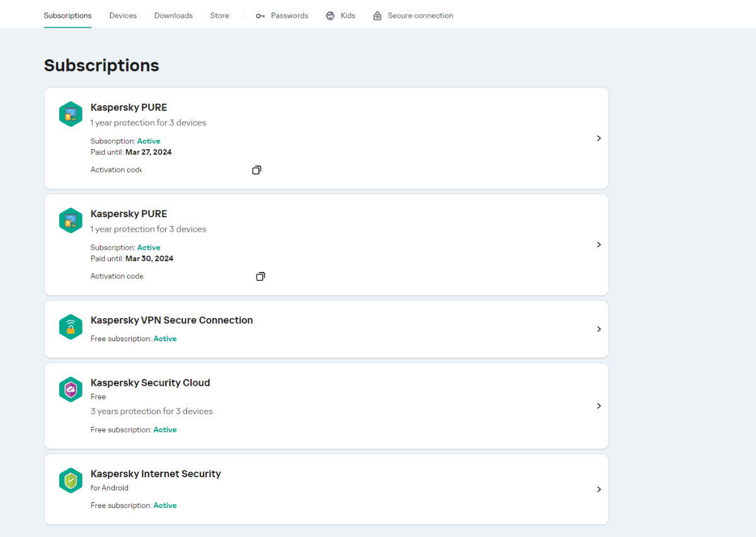Open the Store tab
Screen dimensions: 756x537
pos(220,16)
